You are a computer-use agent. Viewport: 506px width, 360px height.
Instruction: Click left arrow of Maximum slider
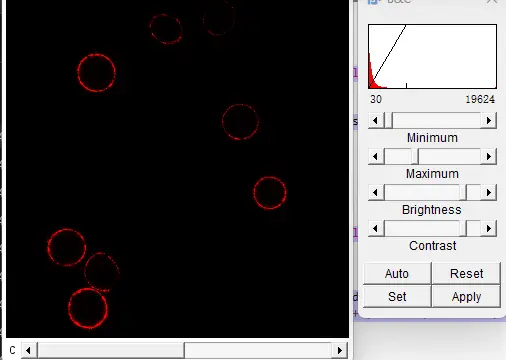point(376,156)
